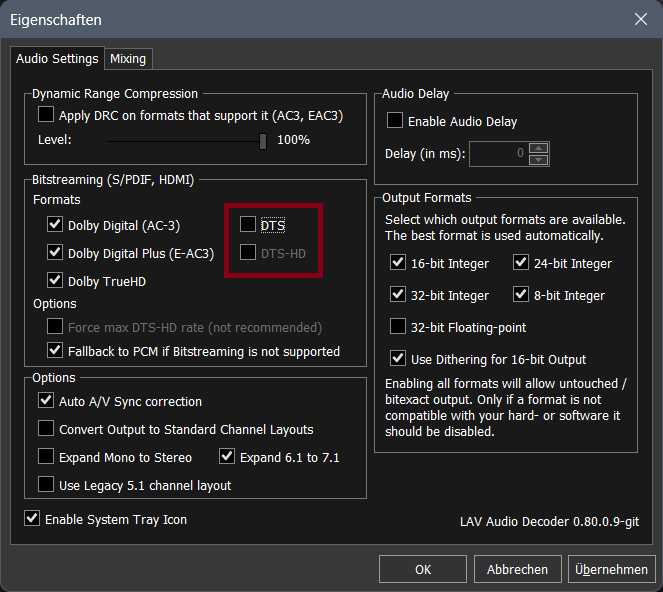Disable Auto A/V Sync correction
The width and height of the screenshot is (663, 592).
(x=46, y=400)
